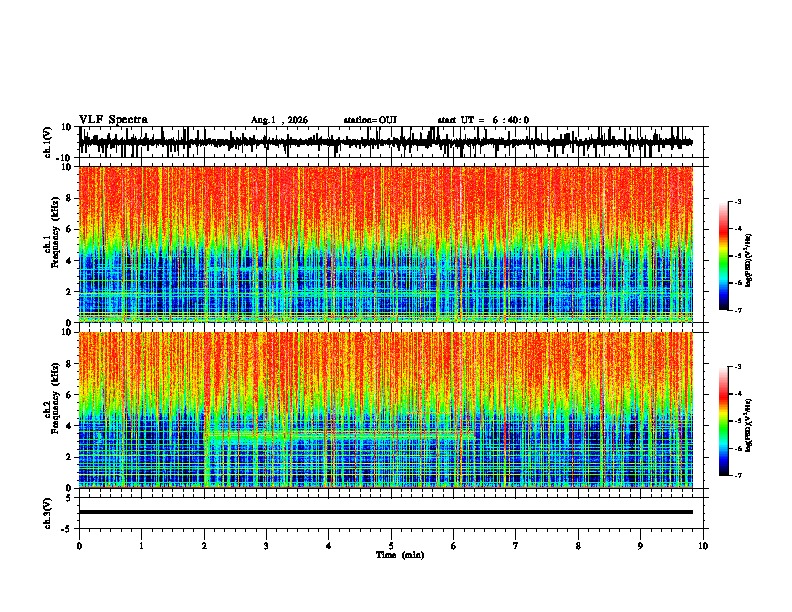Click inside the ch.1 spectrogram panel
The width and height of the screenshot is (792, 612).
tap(386, 244)
